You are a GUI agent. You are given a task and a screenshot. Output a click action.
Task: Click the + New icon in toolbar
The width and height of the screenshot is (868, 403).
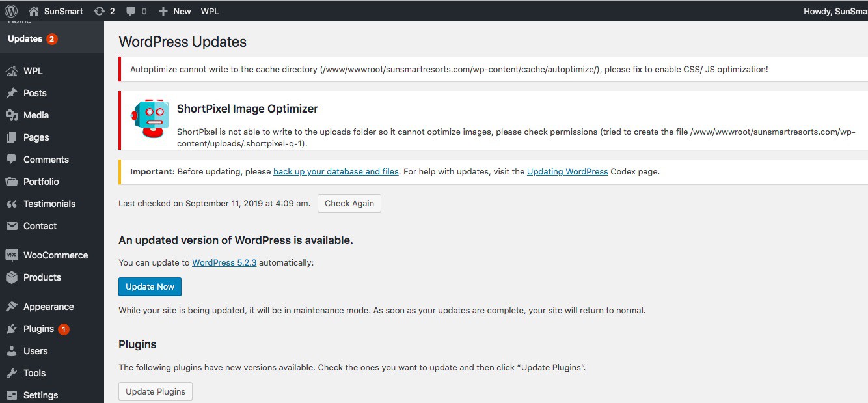(163, 10)
